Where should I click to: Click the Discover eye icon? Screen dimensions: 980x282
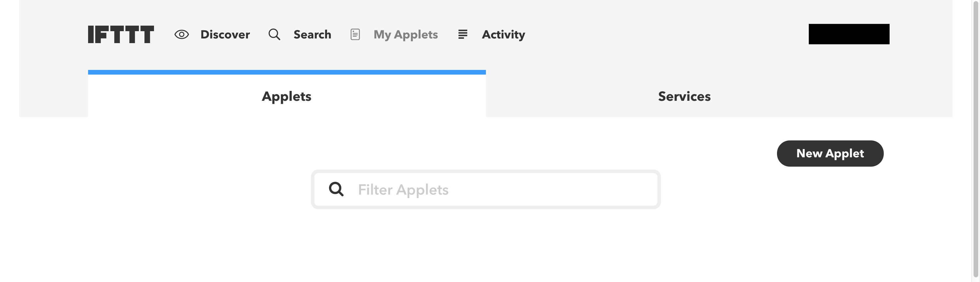tap(181, 35)
